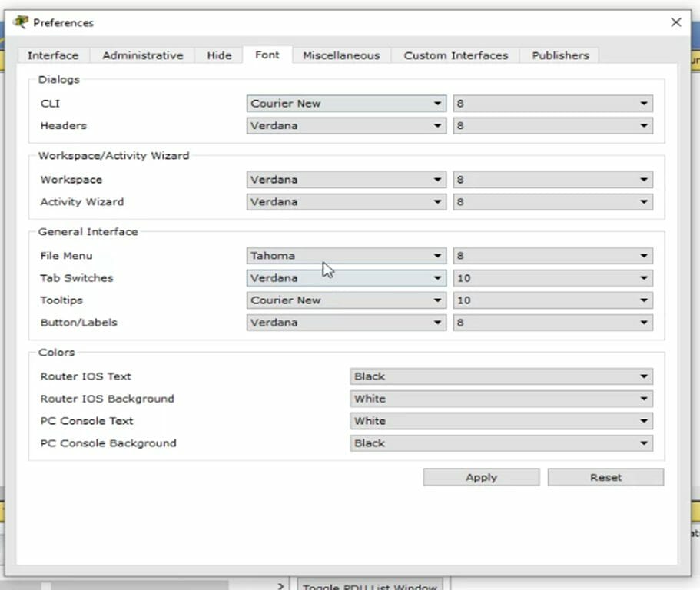Open the Custom Interfaces tab
This screenshot has width=700, height=590.
455,55
